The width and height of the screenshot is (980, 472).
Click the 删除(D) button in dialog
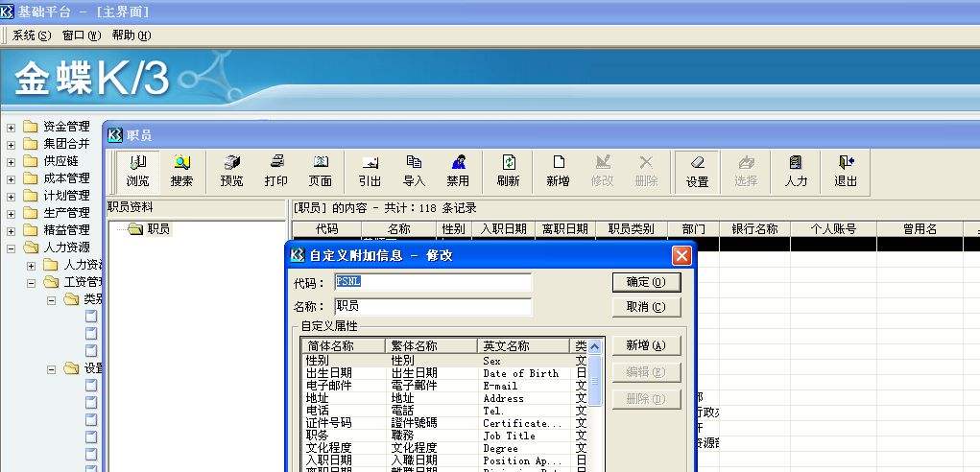click(x=646, y=399)
